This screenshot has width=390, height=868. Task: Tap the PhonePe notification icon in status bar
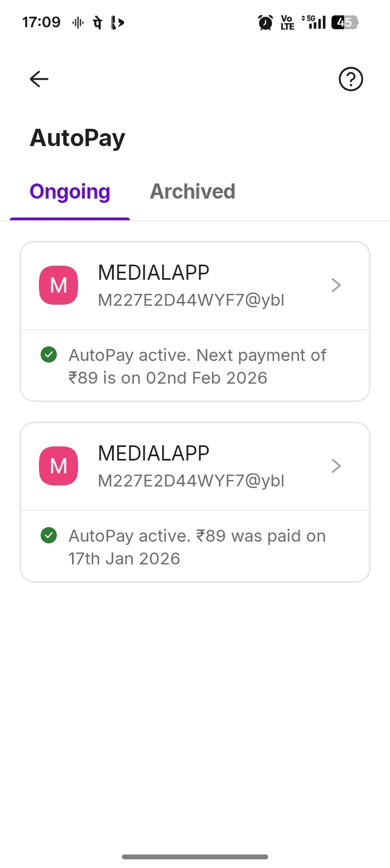97,23
